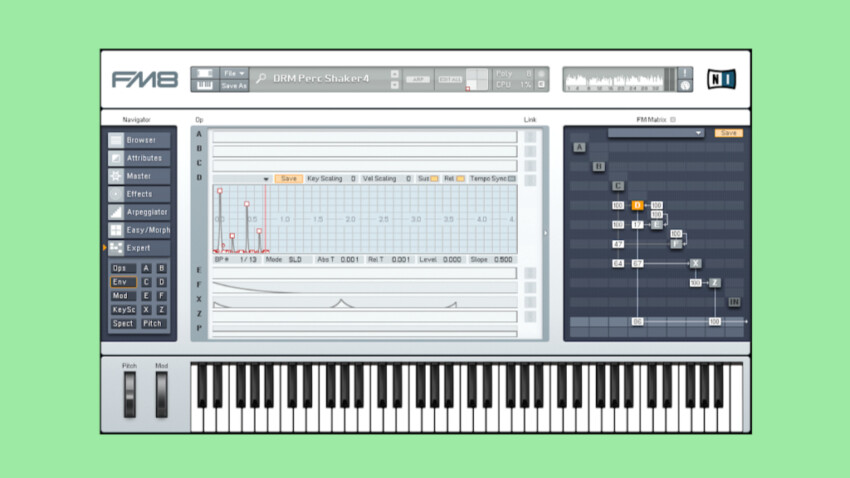Switch to the KeySc expert tab
This screenshot has height=478, width=850.
click(123, 309)
